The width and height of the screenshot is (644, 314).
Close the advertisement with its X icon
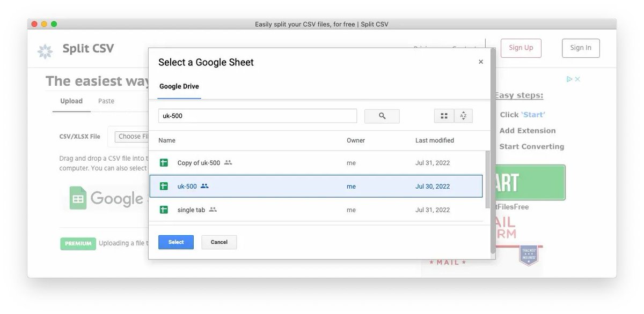click(577, 79)
